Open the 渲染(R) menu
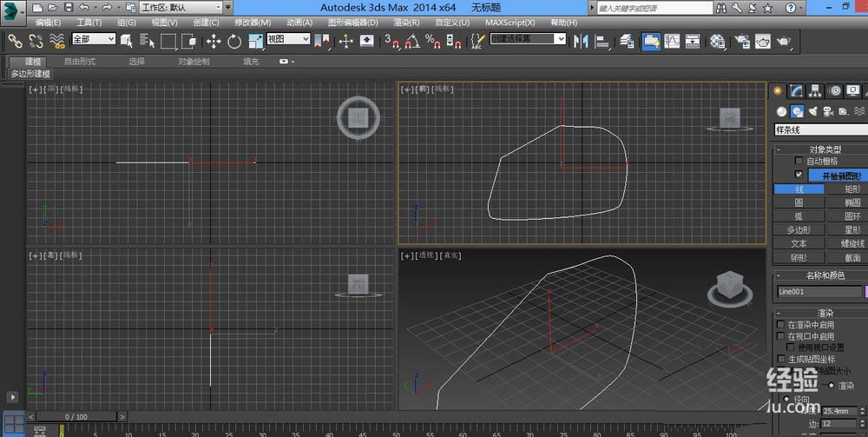The image size is (868, 437). (407, 22)
